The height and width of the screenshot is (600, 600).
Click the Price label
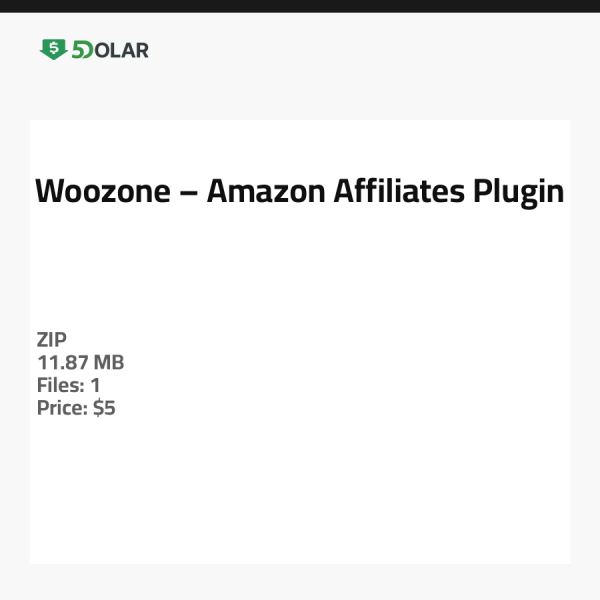(62, 408)
